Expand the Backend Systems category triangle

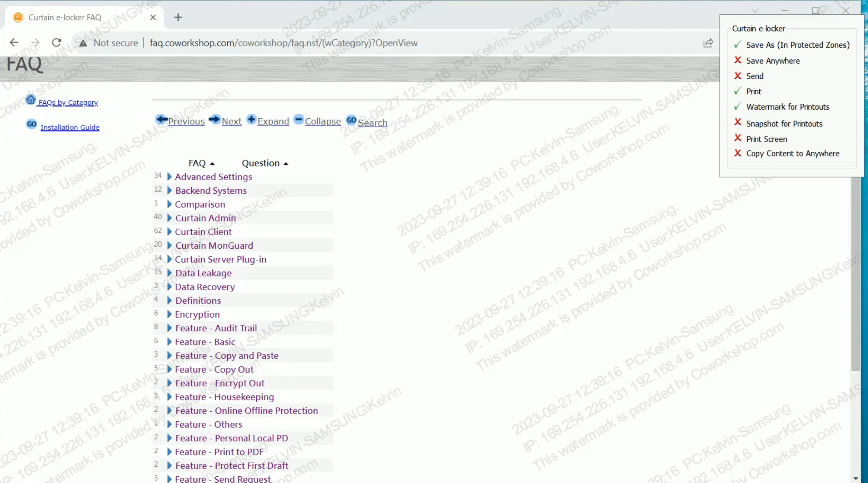tap(169, 190)
